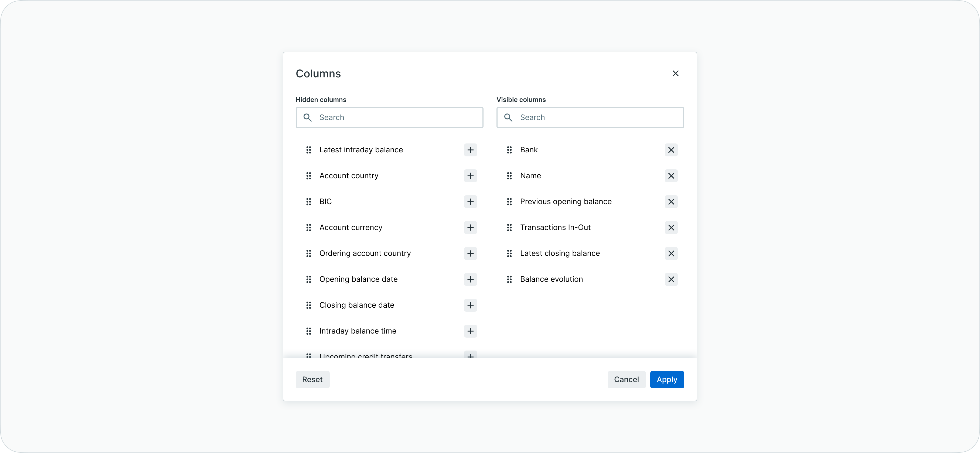The width and height of the screenshot is (980, 453).
Task: Click the Hidden columns search field
Action: (396, 118)
